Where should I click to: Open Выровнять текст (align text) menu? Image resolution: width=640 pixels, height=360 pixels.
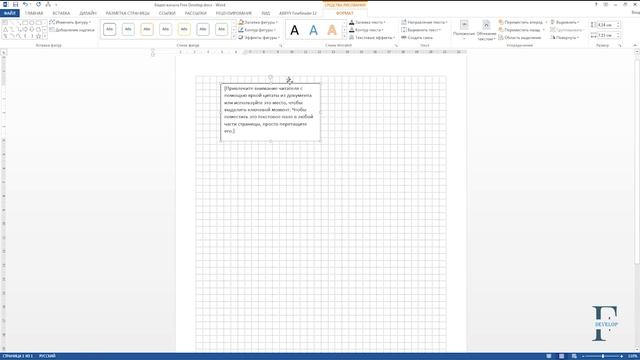pyautogui.click(x=421, y=30)
